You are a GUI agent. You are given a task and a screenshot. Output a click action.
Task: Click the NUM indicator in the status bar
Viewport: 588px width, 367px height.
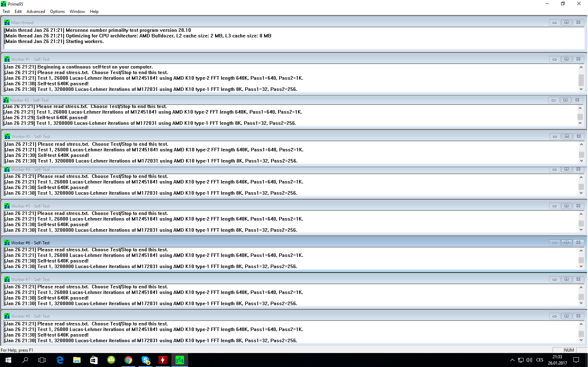click(x=569, y=350)
